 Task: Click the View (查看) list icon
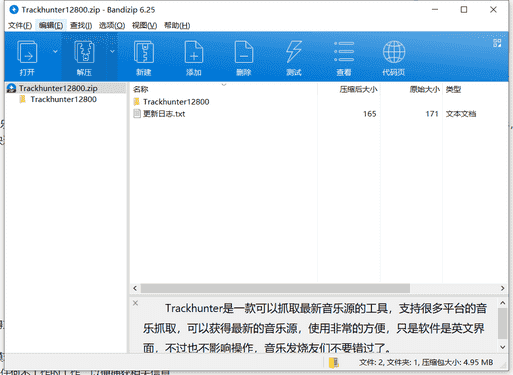tap(344, 52)
